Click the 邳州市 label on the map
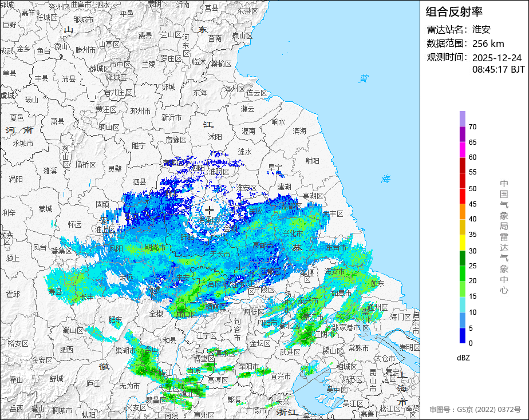 pyautogui.click(x=140, y=111)
